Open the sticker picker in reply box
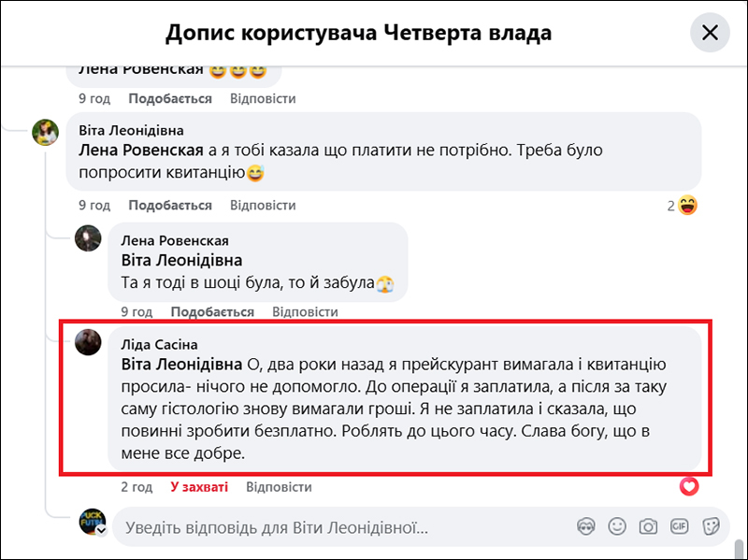 tap(711, 526)
